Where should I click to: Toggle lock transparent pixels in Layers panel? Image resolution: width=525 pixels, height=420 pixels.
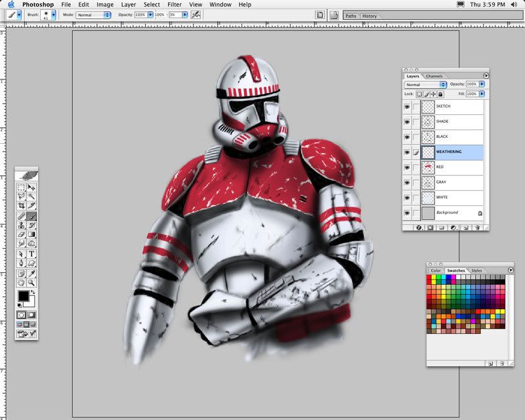(419, 94)
